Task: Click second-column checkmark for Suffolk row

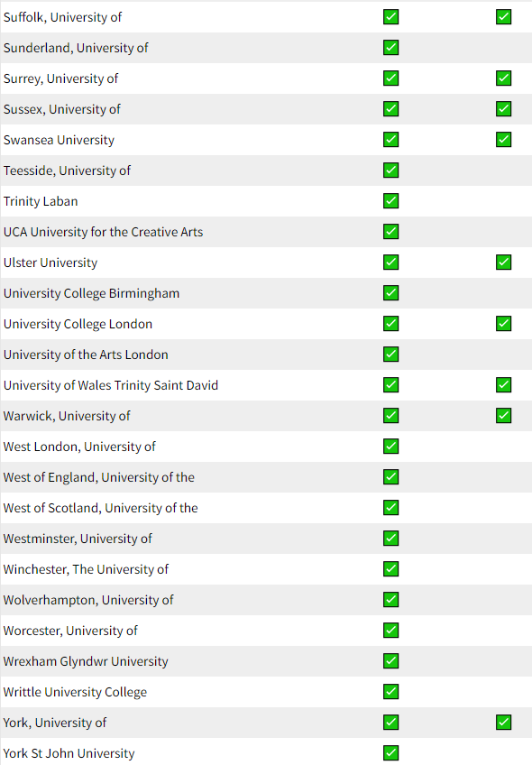Action: 503,16
